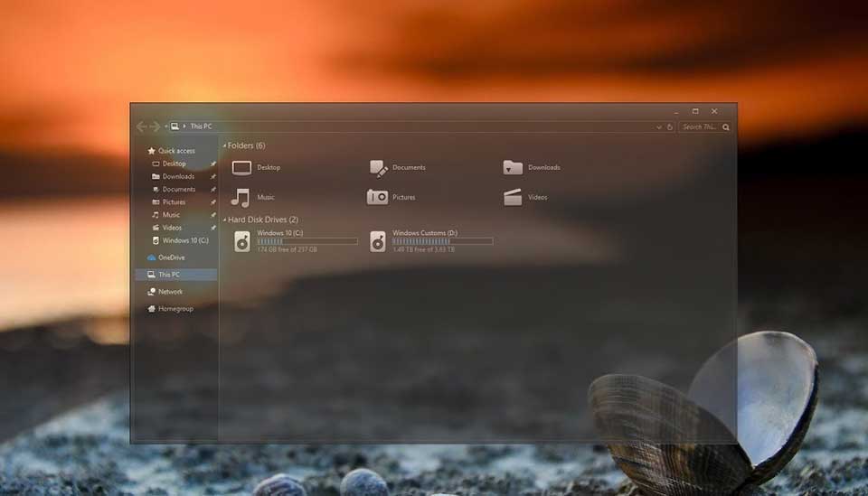
Task: Click the pin icon beside sidebar Videos
Action: (x=212, y=228)
